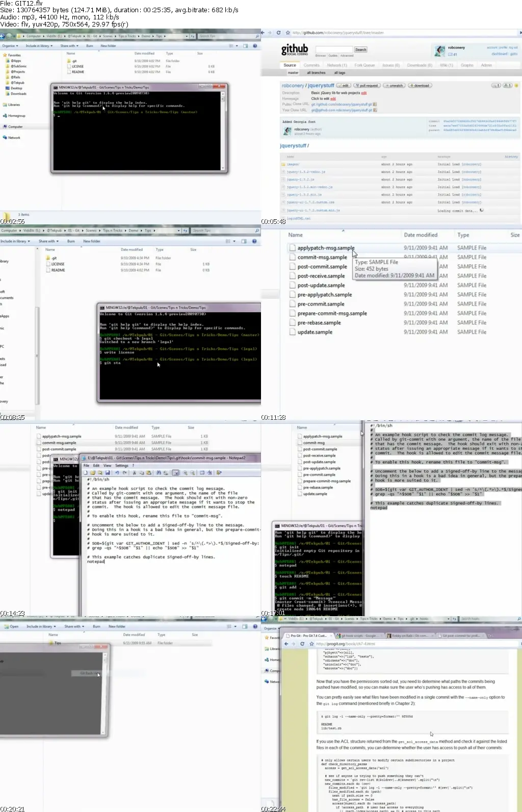Open the File menu in Notepad2
Screen dimensions: 522x812
pyautogui.click(x=86, y=466)
